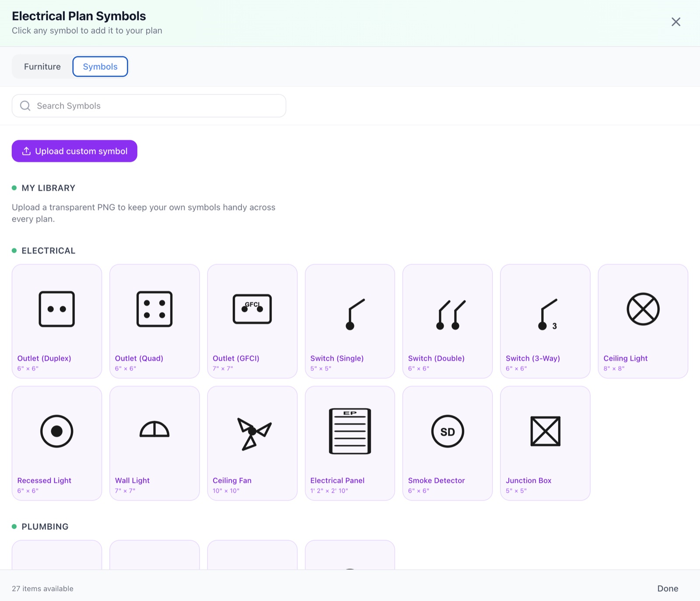Screen dimensions: 700x601
Task: Select the Symbols tab
Action: tap(100, 66)
